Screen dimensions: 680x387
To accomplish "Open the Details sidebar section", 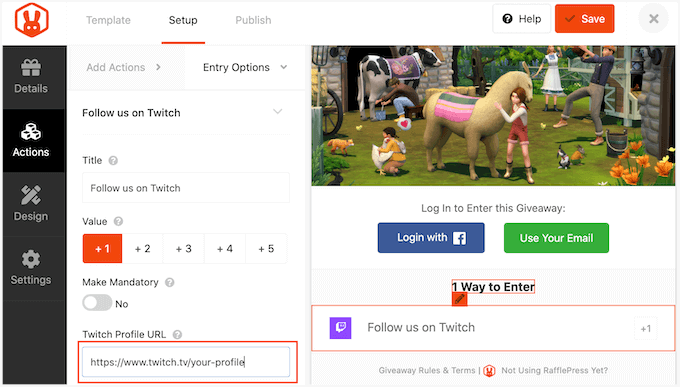I will [31, 77].
